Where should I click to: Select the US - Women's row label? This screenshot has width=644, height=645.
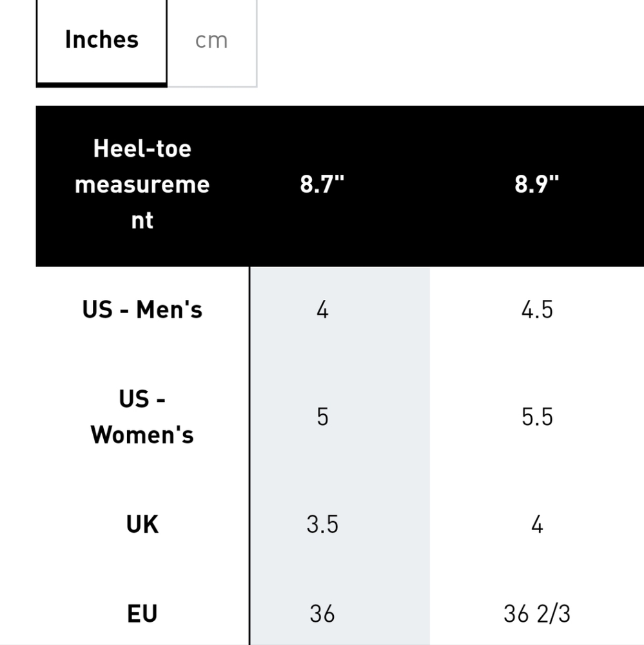[x=142, y=417]
